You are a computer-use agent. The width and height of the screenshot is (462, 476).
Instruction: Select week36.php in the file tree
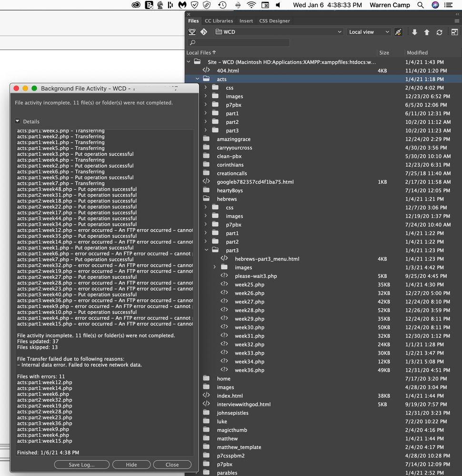249,370
